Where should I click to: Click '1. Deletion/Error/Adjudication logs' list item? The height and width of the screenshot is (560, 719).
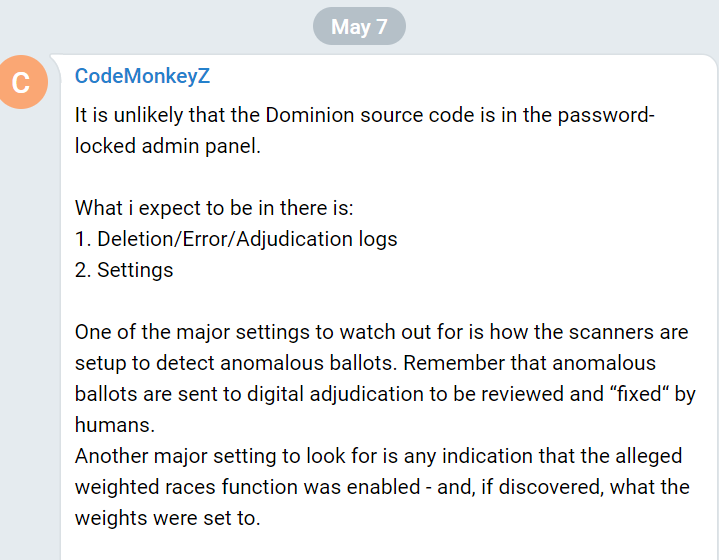(236, 239)
